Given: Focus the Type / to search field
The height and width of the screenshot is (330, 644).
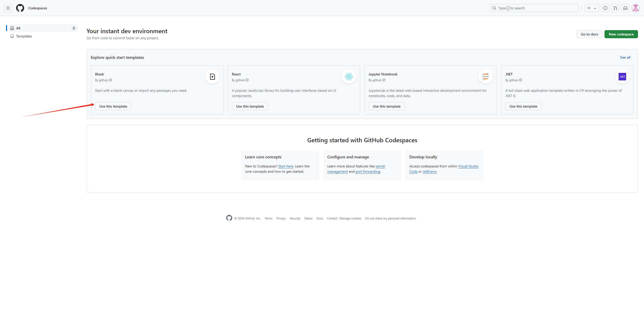Looking at the screenshot, I should click(534, 8).
